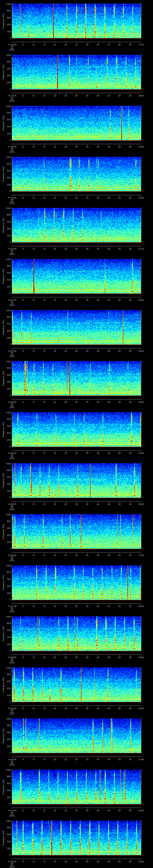Viewport: 153px width, 868px height.
Task: Click the '14:24:00' time label
Action: click(12, 453)
